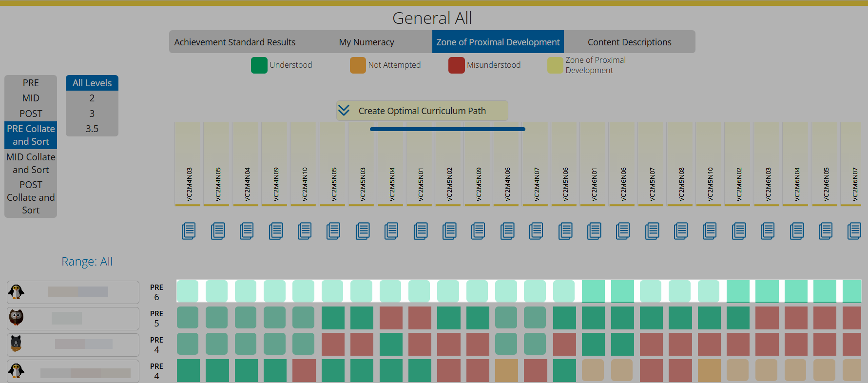Click last PRE 4 row cell under VC2M4N06

click(507, 370)
